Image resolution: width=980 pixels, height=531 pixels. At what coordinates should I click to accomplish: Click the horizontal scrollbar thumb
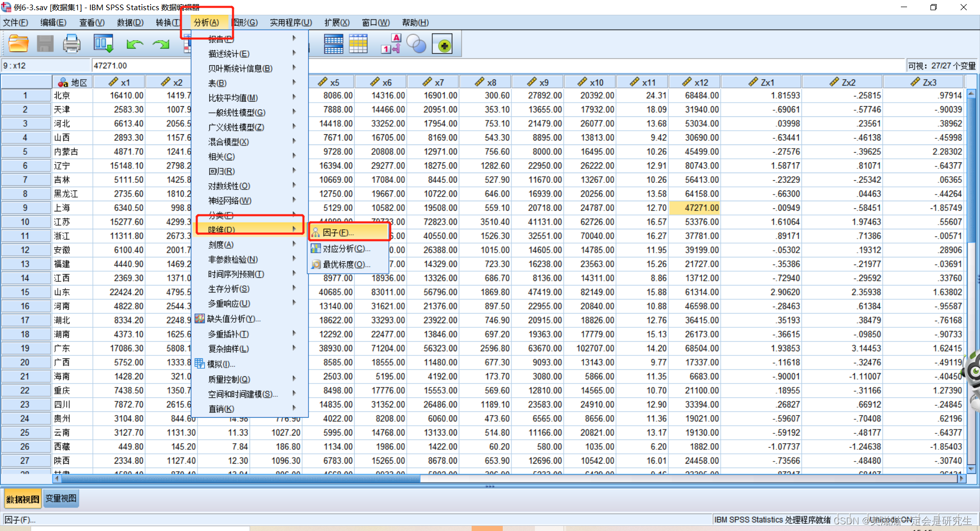pyautogui.click(x=240, y=479)
